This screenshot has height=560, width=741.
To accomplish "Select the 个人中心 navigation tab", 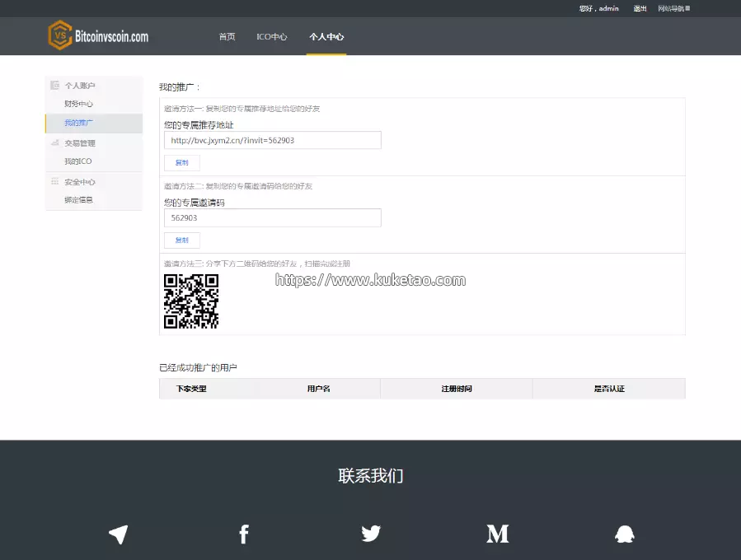I will (326, 37).
